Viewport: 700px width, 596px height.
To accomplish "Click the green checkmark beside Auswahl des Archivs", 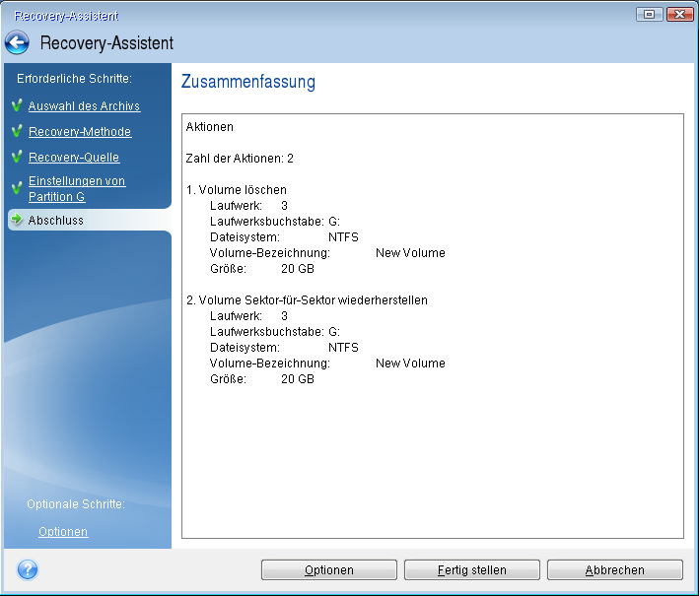I will click(x=17, y=106).
